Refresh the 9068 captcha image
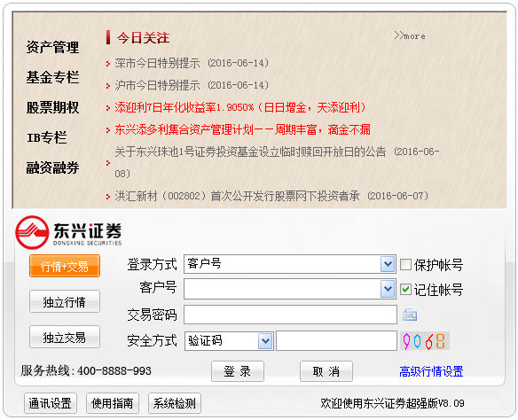This screenshot has width=518, height=420. pyautogui.click(x=425, y=341)
